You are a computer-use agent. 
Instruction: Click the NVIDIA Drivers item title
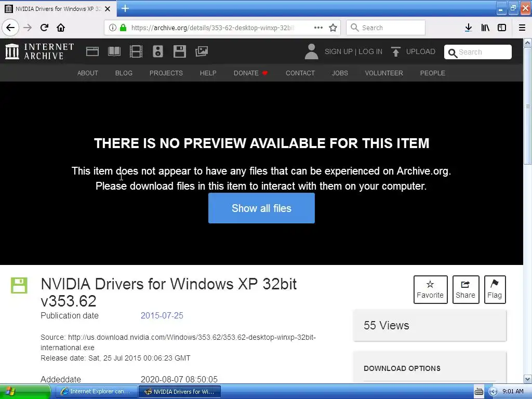[x=169, y=292]
